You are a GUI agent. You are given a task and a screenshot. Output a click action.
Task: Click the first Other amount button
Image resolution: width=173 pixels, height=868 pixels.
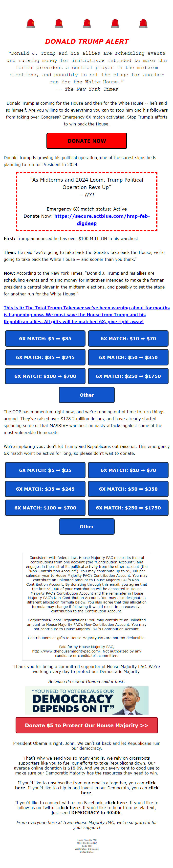coord(86,395)
